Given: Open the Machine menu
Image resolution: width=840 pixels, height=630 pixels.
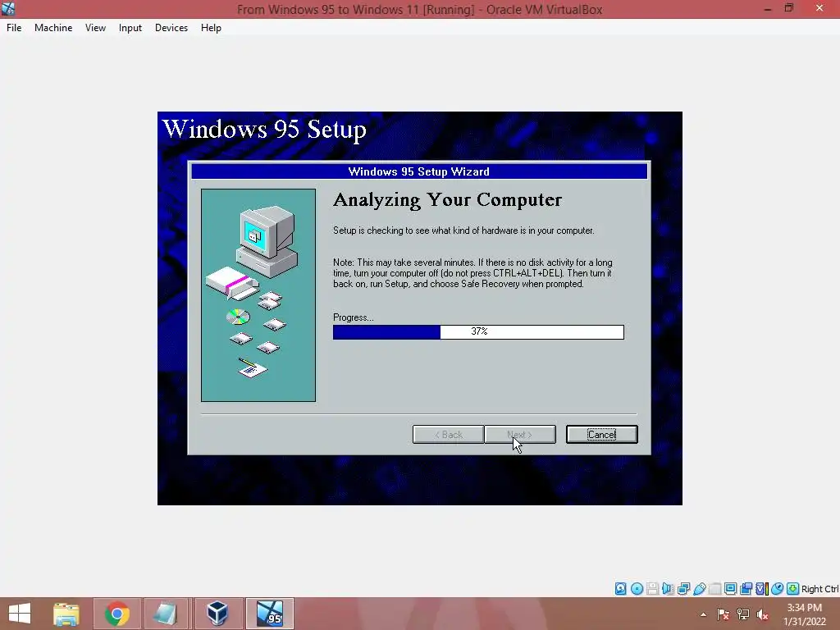Looking at the screenshot, I should point(53,28).
